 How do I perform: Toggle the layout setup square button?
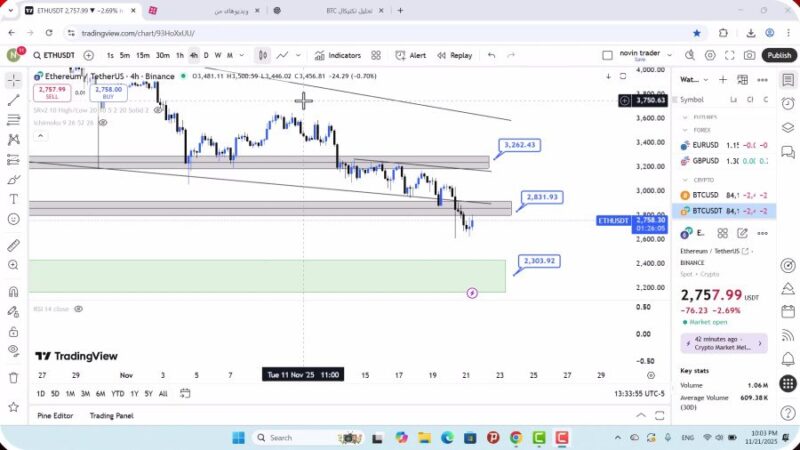point(607,55)
